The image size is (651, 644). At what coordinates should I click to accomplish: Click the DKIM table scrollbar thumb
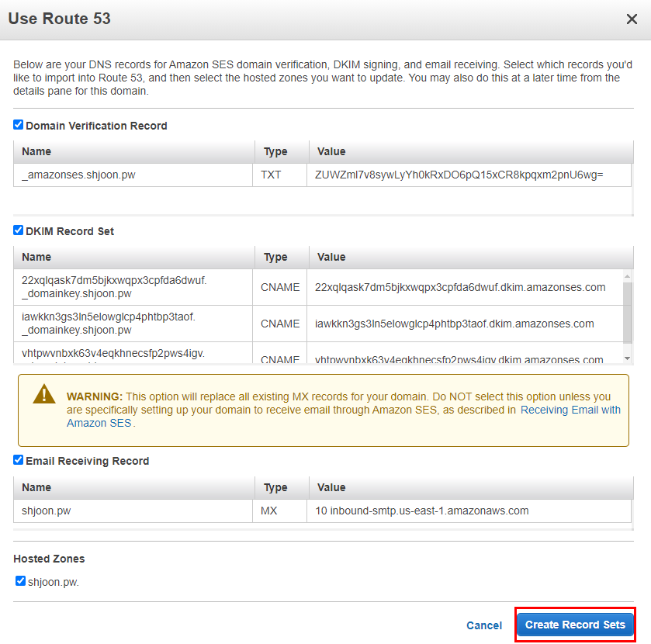pyautogui.click(x=628, y=313)
